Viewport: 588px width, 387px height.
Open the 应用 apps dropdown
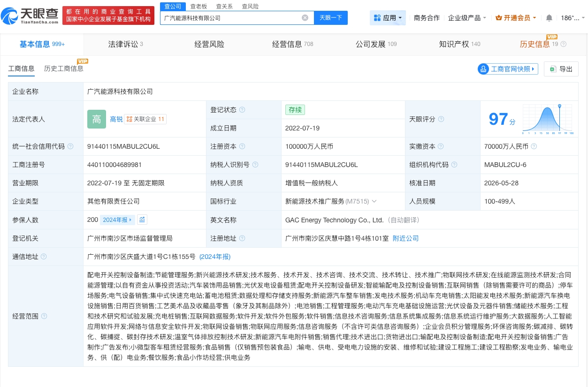click(388, 18)
